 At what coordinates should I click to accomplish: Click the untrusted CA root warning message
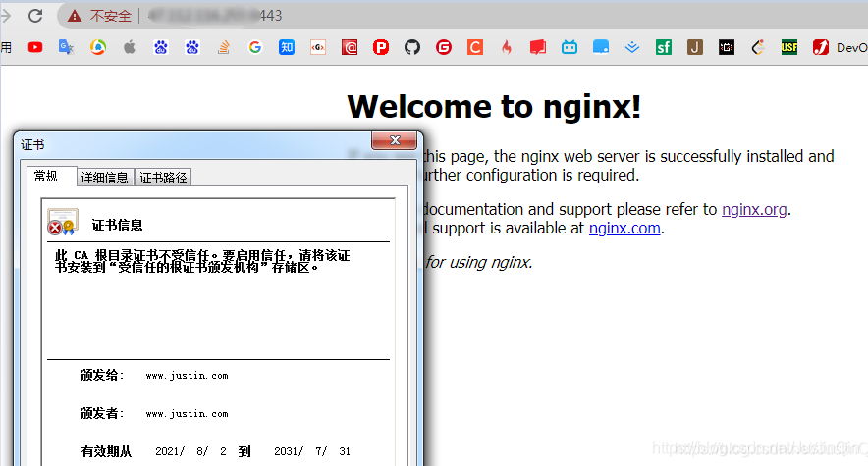click(x=202, y=261)
